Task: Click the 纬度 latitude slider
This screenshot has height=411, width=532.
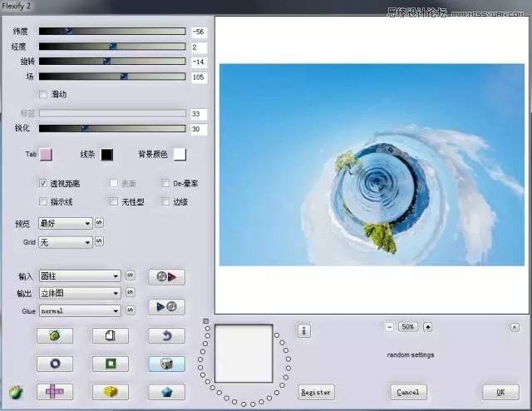Action: pos(112,32)
